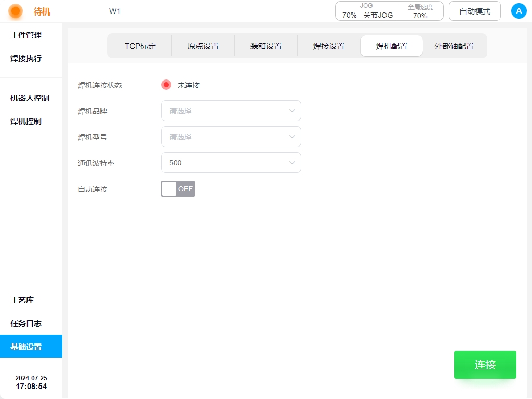The height and width of the screenshot is (399, 532).
Task: Click the red disconnected status indicator
Action: 166,85
